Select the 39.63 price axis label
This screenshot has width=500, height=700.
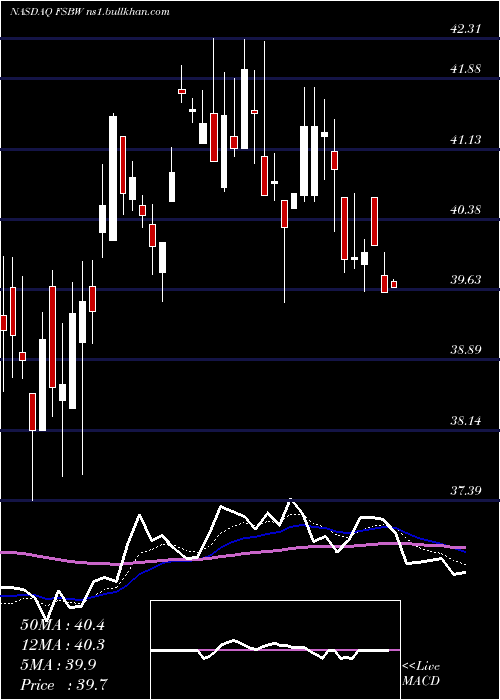[465, 280]
